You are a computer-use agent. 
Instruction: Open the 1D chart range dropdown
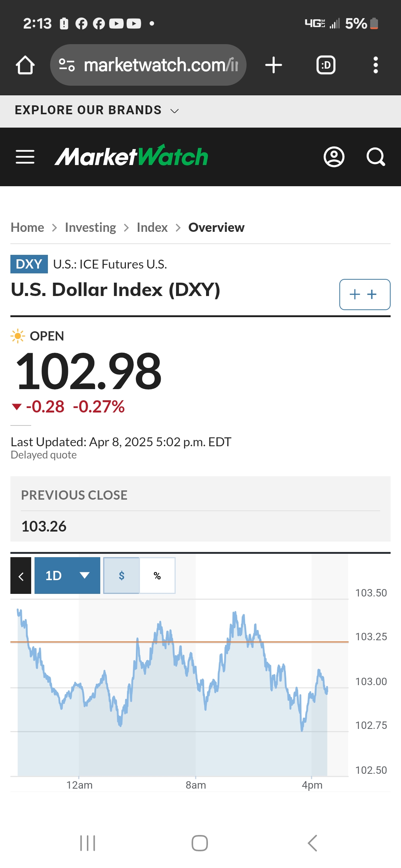click(x=67, y=576)
